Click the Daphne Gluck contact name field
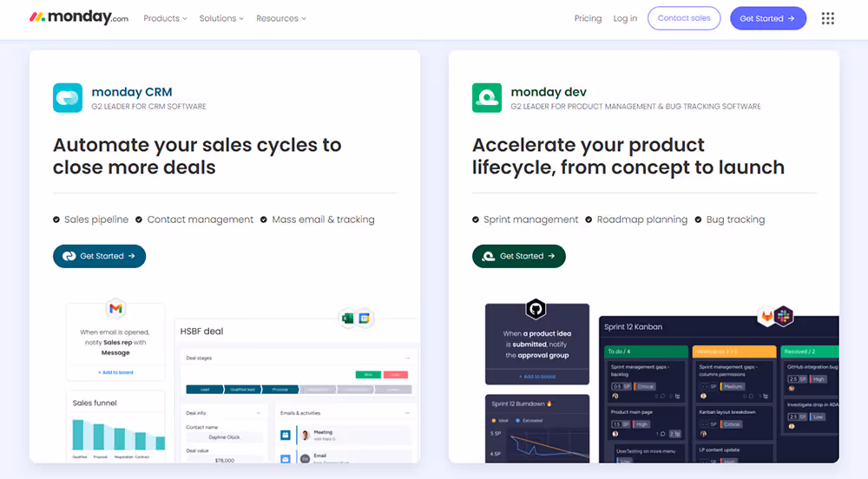Viewport: 868px width, 479px height. (224, 437)
